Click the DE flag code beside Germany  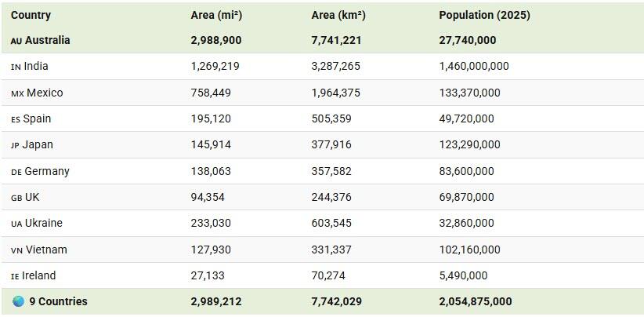pyautogui.click(x=16, y=172)
